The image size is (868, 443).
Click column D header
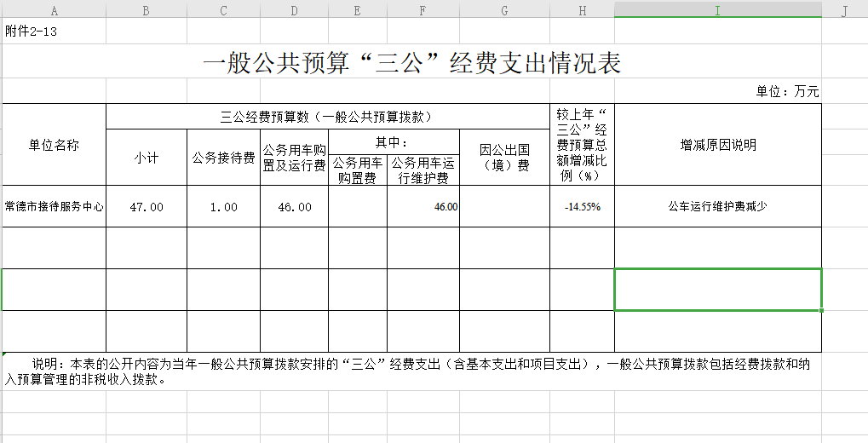coord(294,10)
